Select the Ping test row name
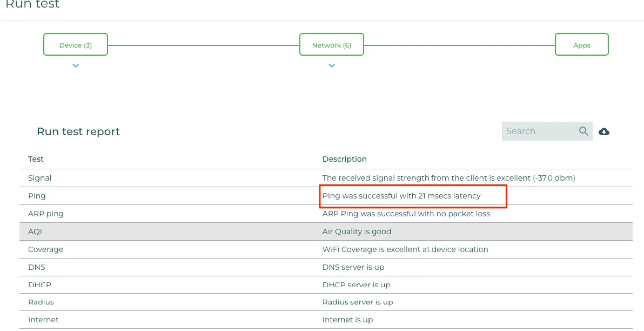The image size is (644, 331). pyautogui.click(x=37, y=196)
